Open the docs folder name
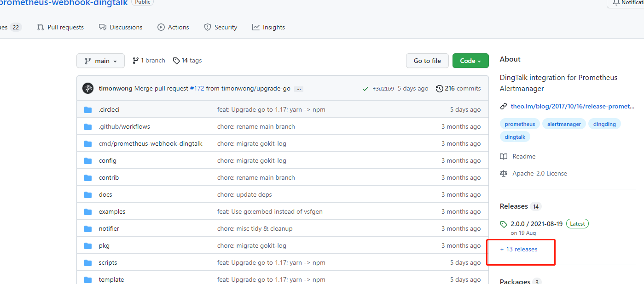Image resolution: width=644 pixels, height=284 pixels. coord(105,194)
